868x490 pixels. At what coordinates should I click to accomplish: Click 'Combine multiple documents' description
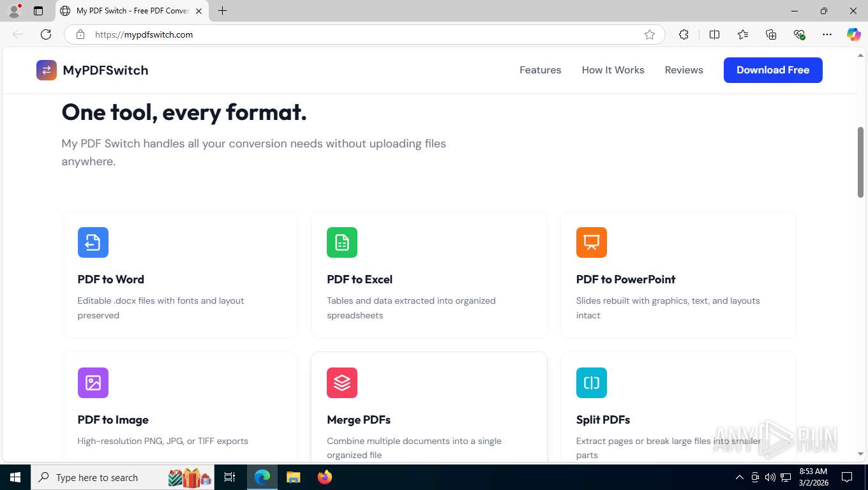click(x=414, y=448)
